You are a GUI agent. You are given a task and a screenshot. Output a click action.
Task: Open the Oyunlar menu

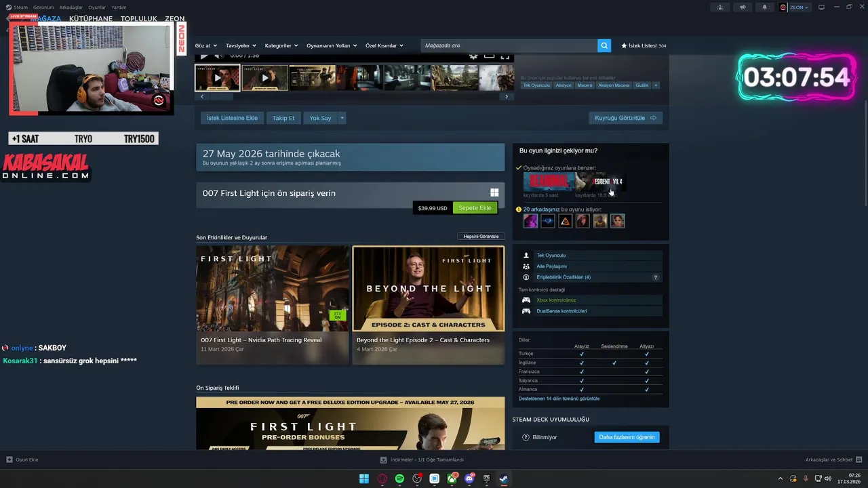pyautogui.click(x=97, y=7)
